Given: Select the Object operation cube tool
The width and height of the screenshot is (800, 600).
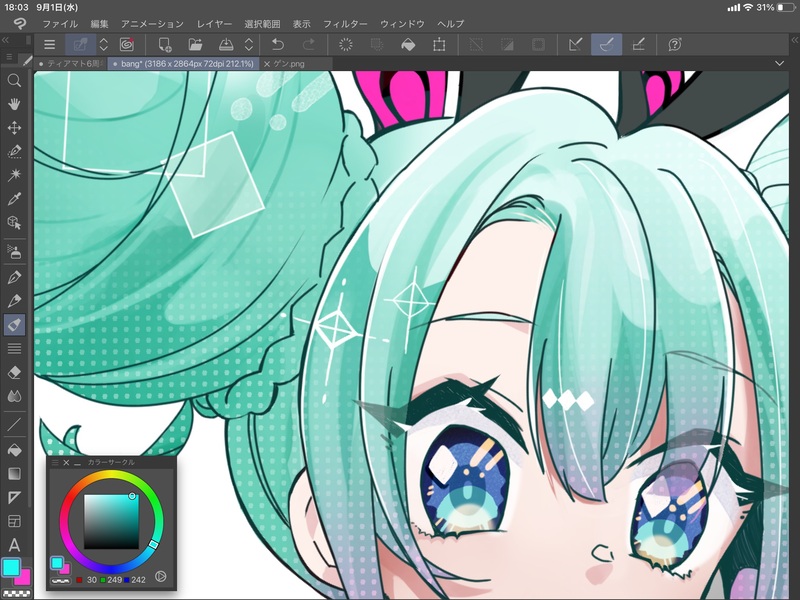Looking at the screenshot, I should point(14,222).
